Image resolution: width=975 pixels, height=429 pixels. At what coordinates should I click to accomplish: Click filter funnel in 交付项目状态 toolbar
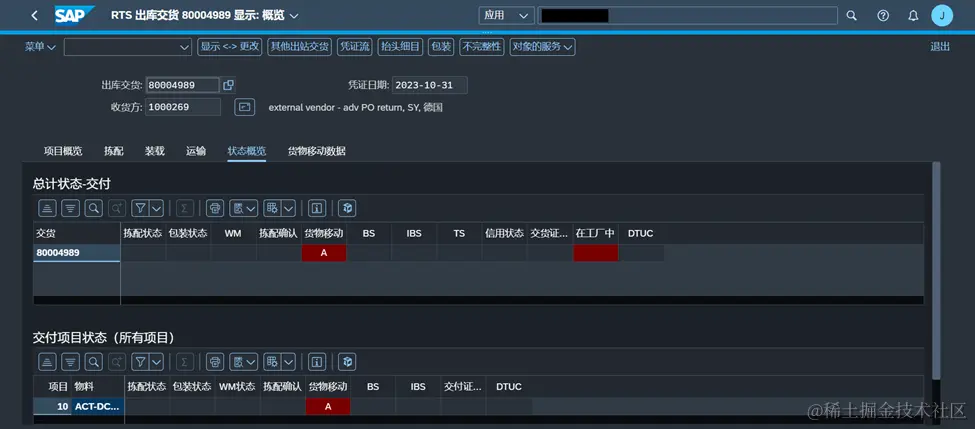(141, 361)
